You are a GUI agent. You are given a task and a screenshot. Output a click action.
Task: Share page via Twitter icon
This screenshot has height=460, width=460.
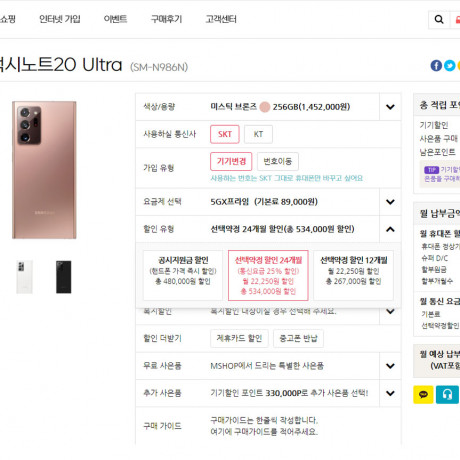[x=450, y=65]
